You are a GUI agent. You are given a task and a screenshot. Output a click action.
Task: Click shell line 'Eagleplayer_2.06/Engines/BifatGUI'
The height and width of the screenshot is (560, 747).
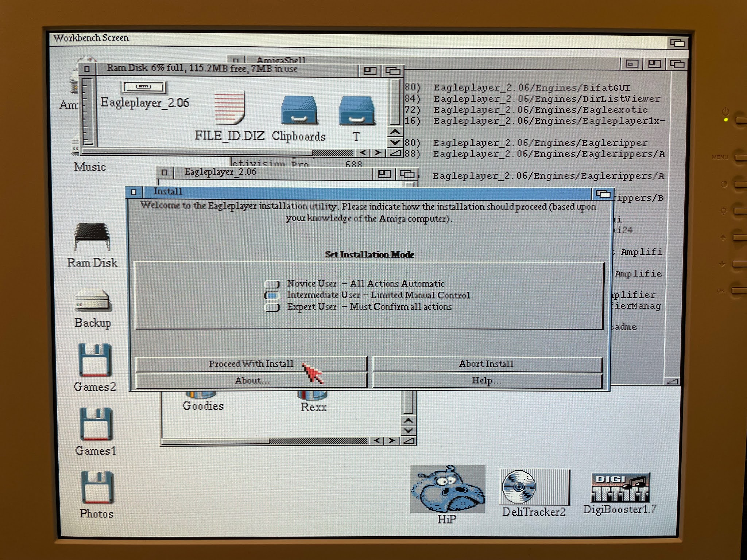532,87
